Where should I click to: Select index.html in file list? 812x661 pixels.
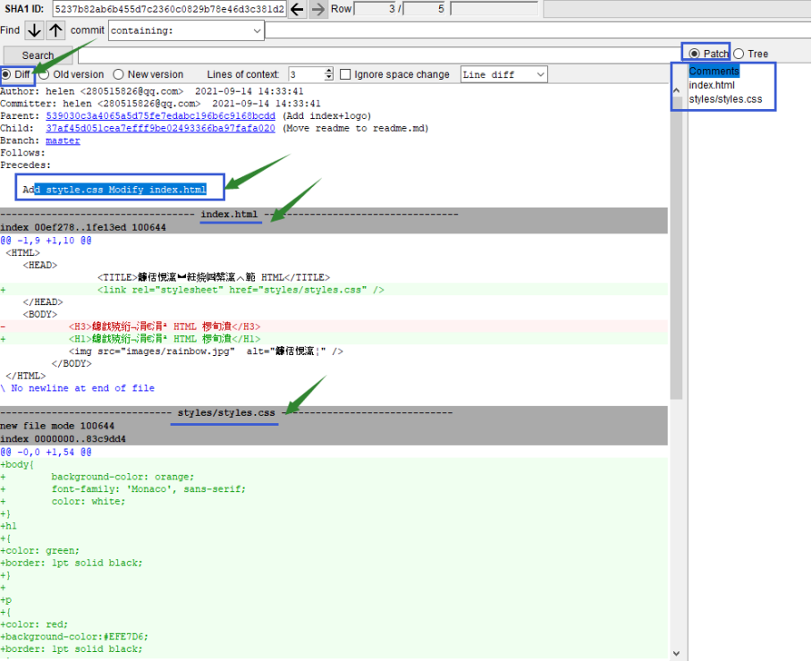712,85
